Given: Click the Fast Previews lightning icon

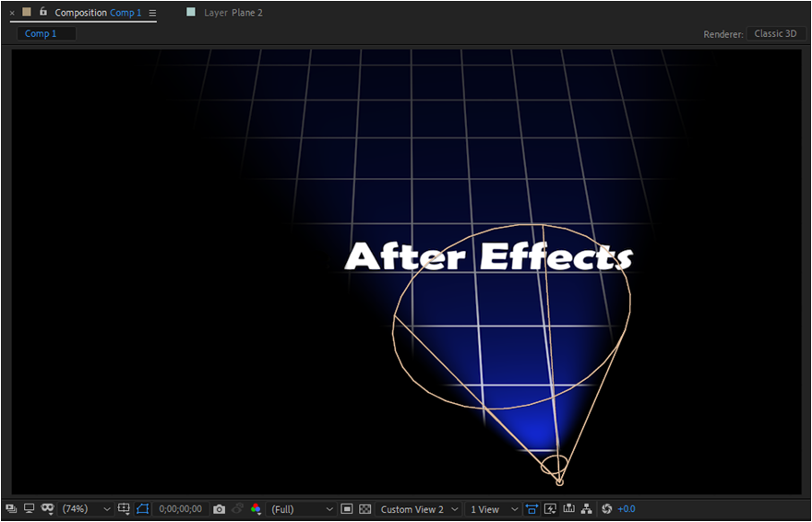Looking at the screenshot, I should tap(550, 509).
